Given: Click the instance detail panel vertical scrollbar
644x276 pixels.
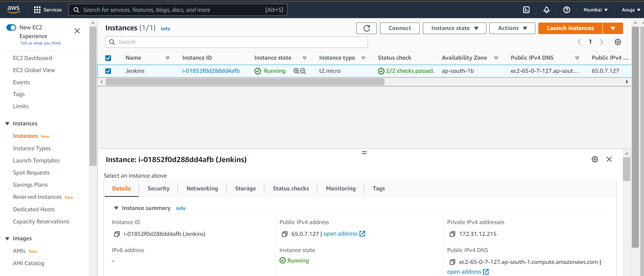Looking at the screenshot, I should [626, 169].
